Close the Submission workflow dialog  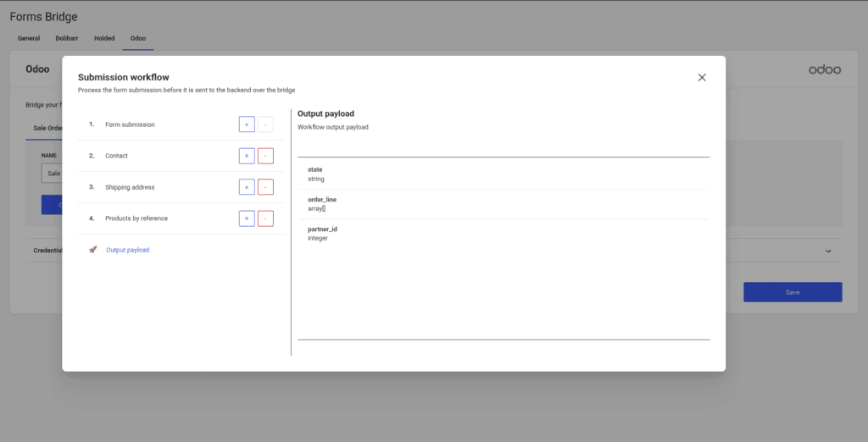[x=702, y=77]
